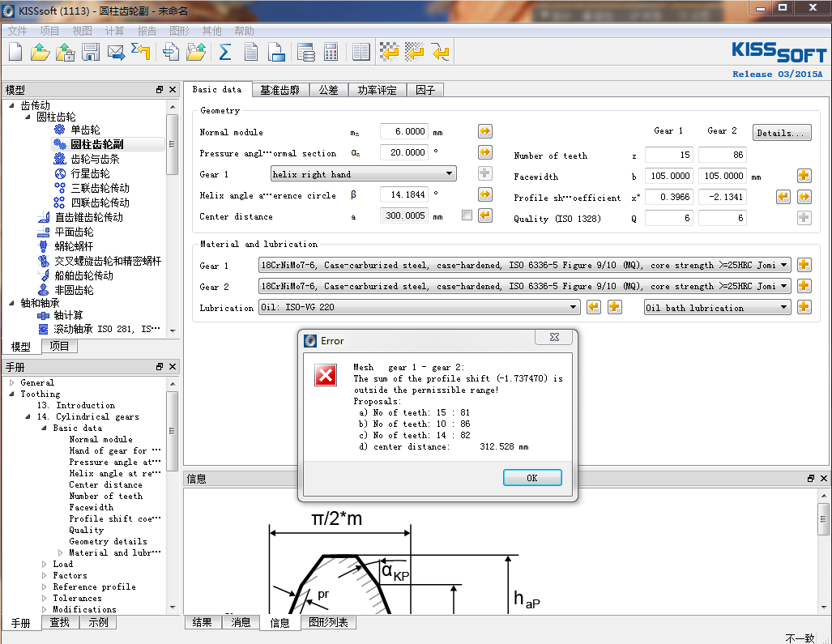Select 单齿轮 in the model tree

[x=85, y=130]
